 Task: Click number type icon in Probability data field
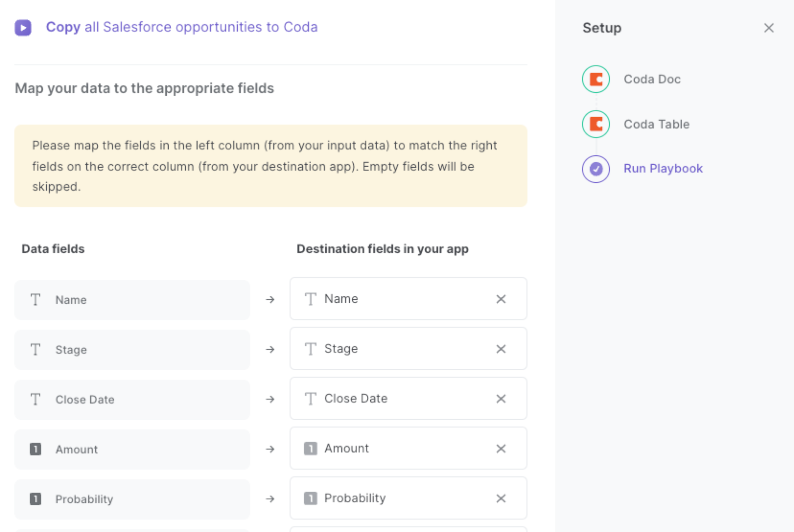pyautogui.click(x=35, y=499)
